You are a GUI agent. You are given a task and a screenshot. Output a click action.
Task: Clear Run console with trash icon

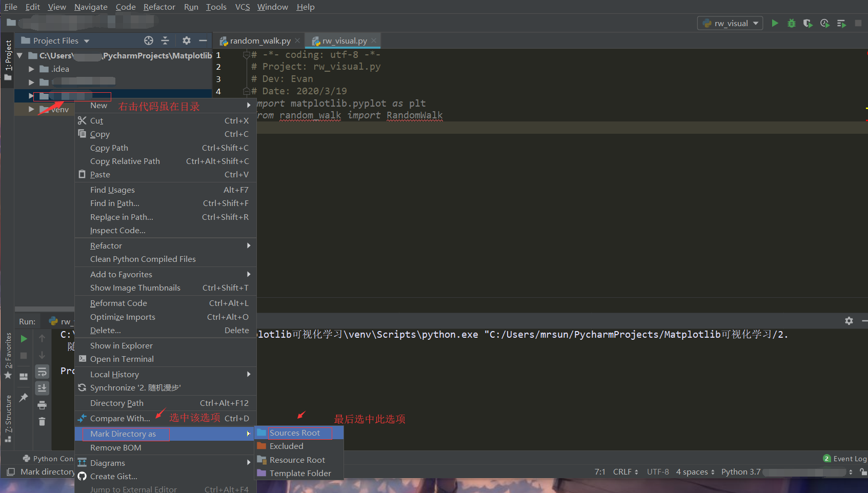pyautogui.click(x=42, y=421)
